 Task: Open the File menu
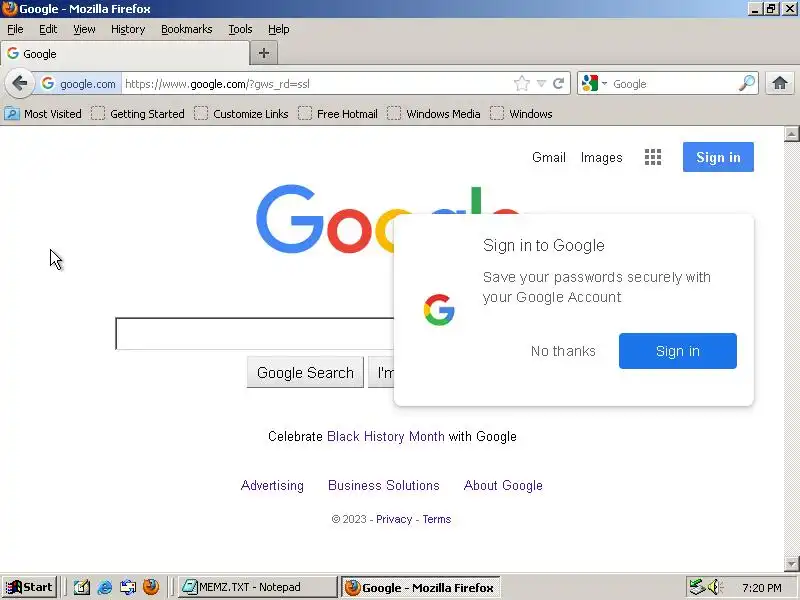tap(15, 30)
